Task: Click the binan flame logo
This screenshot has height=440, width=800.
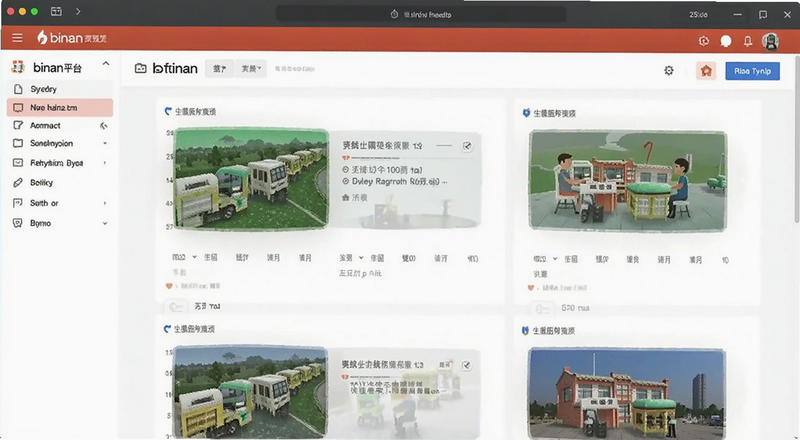Action: pos(42,37)
